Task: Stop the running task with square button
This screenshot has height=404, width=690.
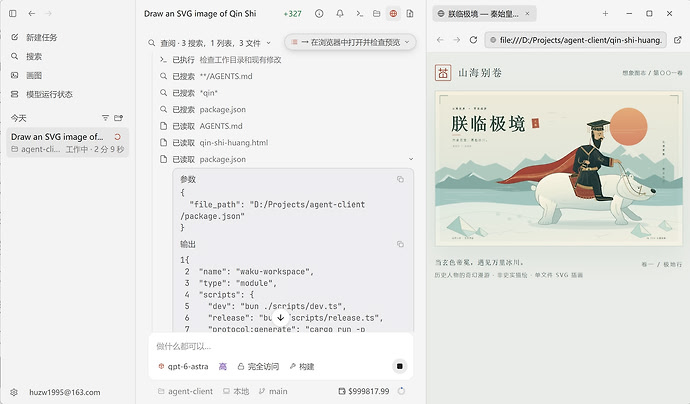Action: coord(400,366)
